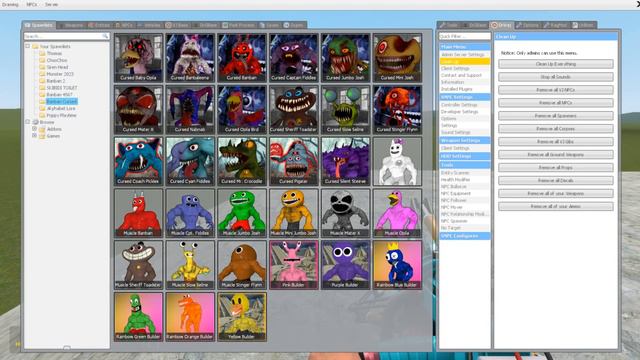
Task: Spawn the Cursed Cyan Fiddles icon
Action: 190,161
